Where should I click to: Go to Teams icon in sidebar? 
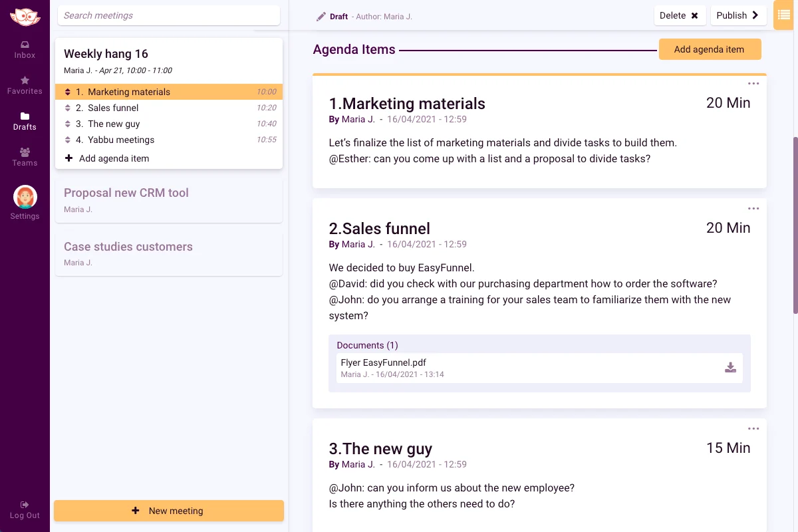(x=25, y=152)
